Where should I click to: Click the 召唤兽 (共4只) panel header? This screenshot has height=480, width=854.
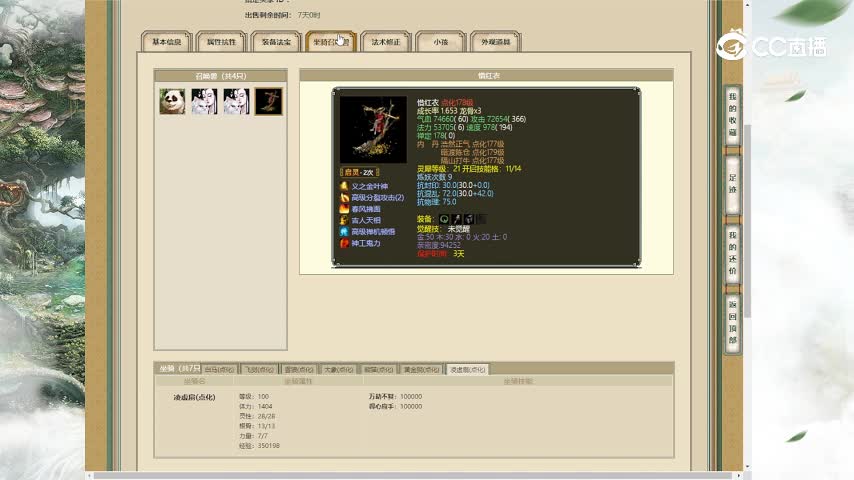point(221,76)
